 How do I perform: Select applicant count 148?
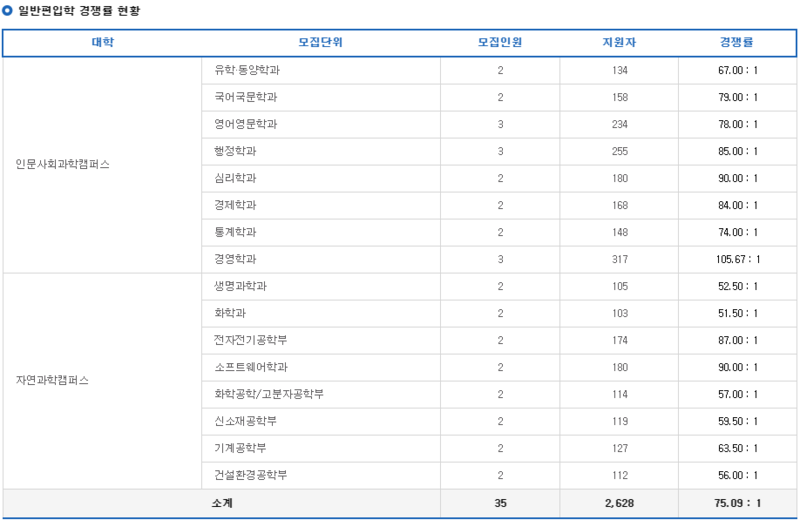[x=620, y=233]
